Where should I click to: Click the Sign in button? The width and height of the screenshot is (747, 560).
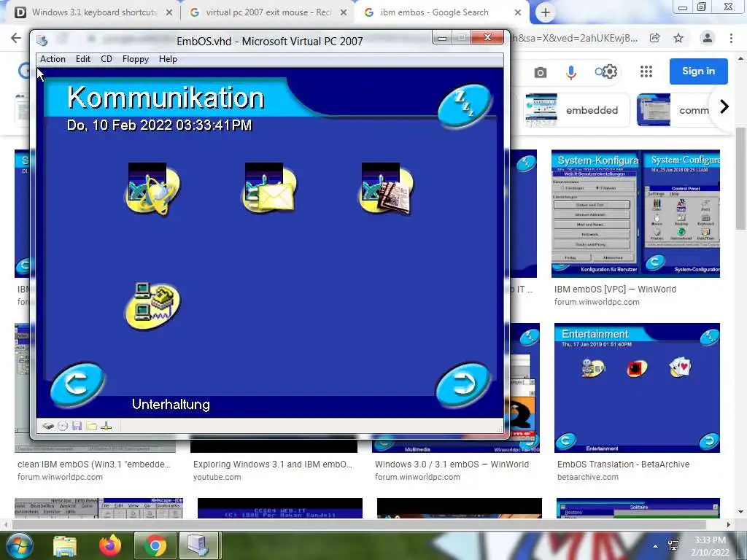[698, 71]
